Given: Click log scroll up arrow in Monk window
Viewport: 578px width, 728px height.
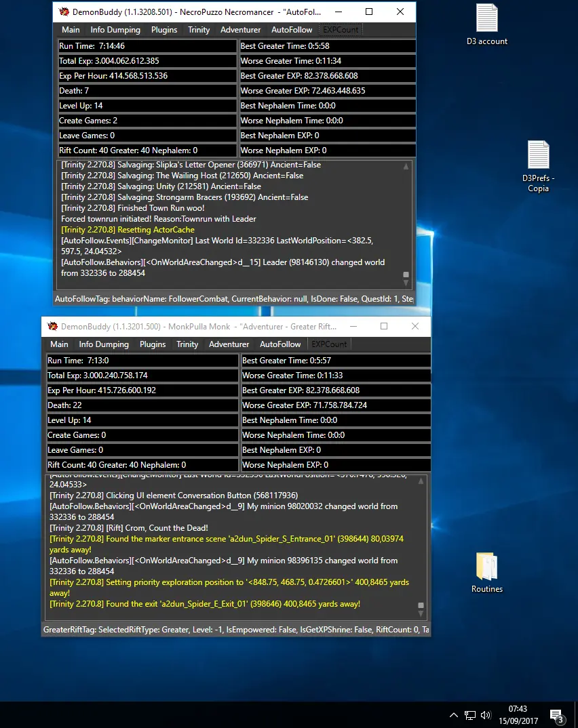Looking at the screenshot, I should click(x=421, y=481).
